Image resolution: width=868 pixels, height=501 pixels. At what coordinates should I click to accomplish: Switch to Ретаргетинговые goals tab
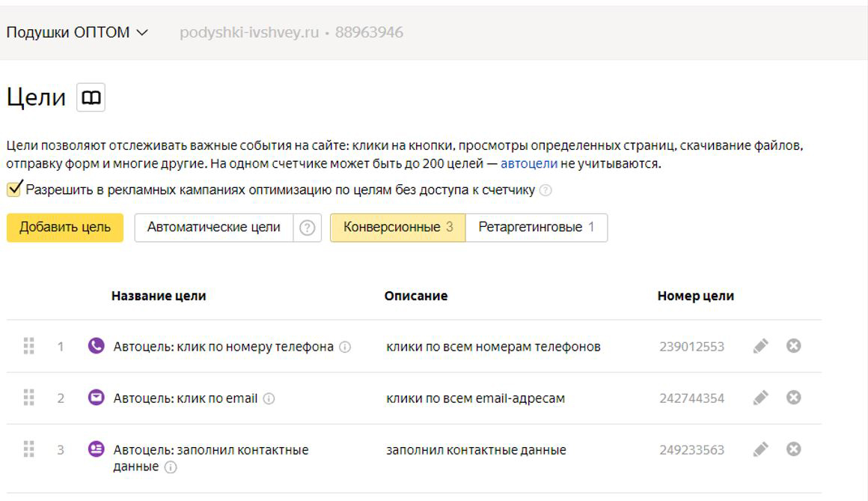coord(536,228)
